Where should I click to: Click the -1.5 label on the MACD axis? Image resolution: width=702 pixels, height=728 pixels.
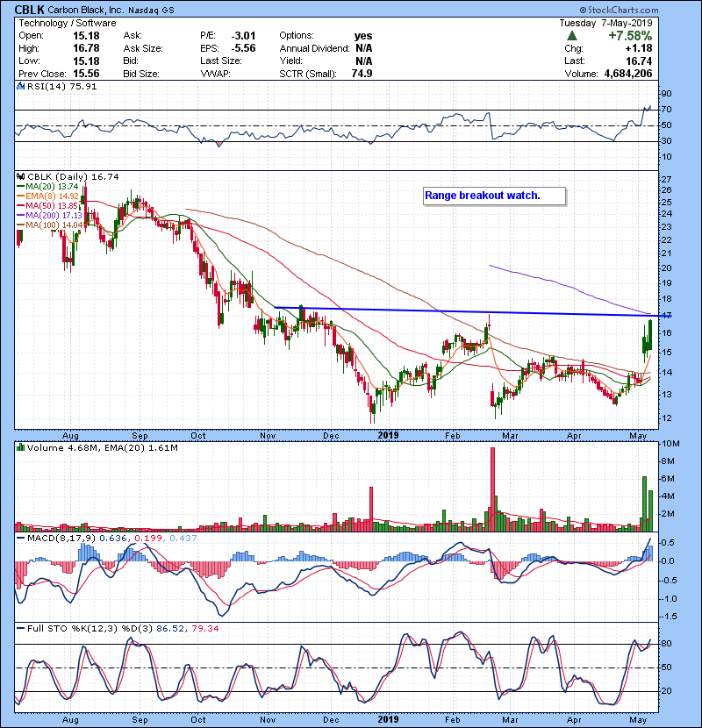[668, 617]
